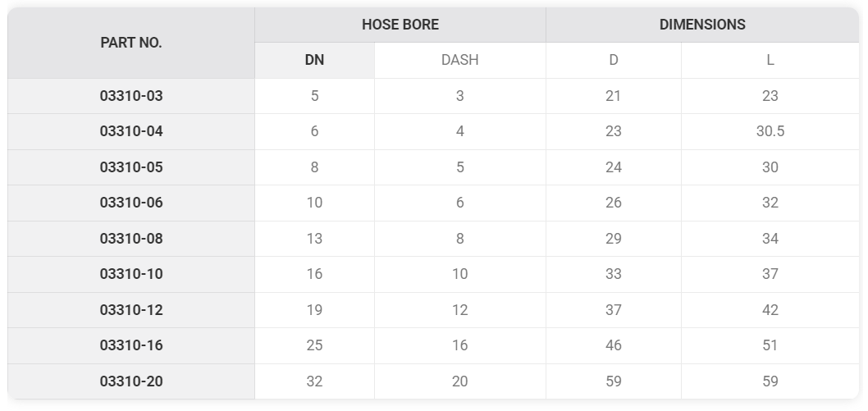Select part number 03310-06

point(131,203)
